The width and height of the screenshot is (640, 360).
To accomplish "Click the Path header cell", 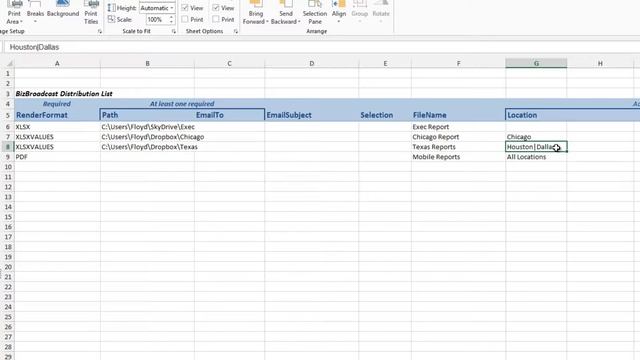I will click(147, 115).
